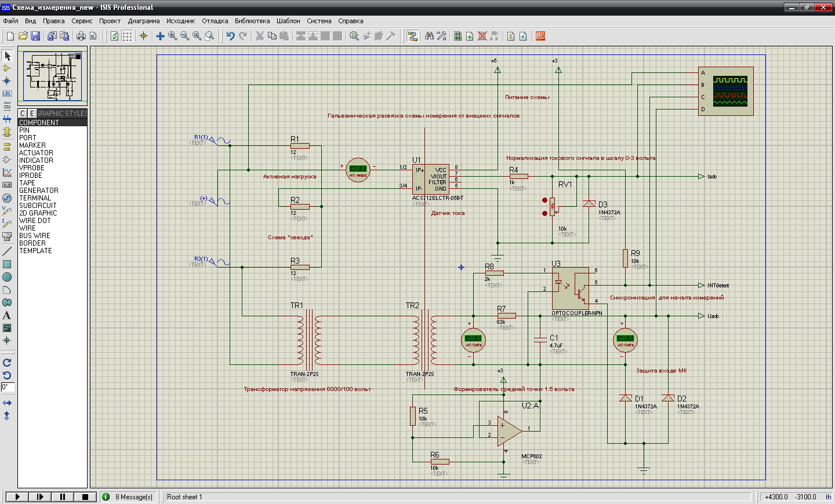Screen dimensions: 835x504
Task: Select the ARES netlist transfer icon
Action: point(540,36)
